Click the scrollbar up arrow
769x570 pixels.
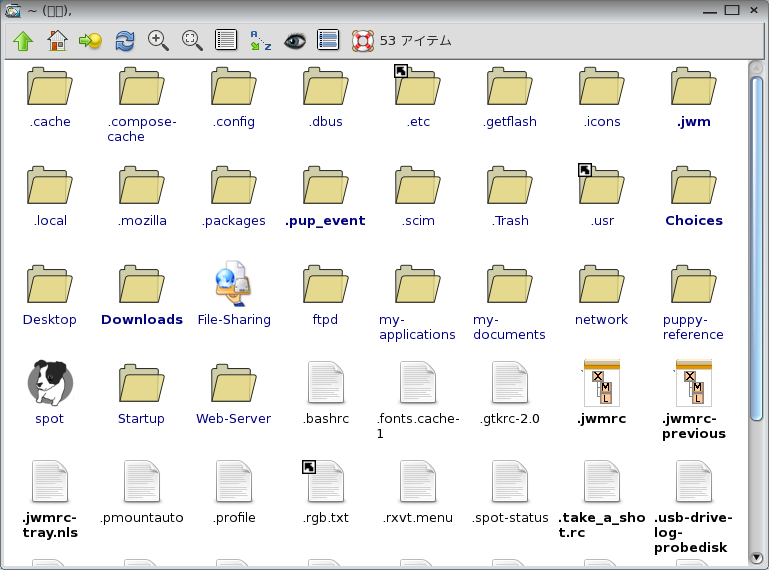756,67
